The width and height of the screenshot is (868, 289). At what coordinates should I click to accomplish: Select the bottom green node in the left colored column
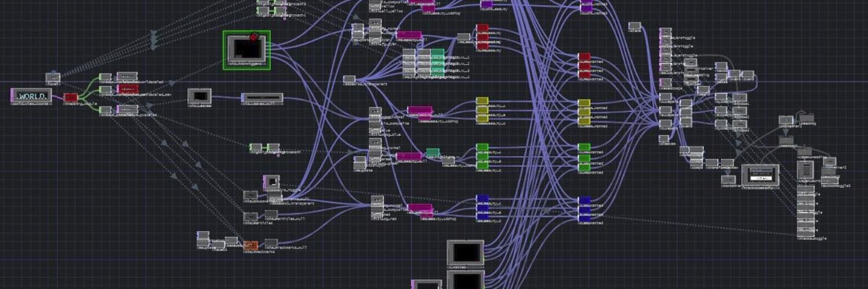(482, 165)
